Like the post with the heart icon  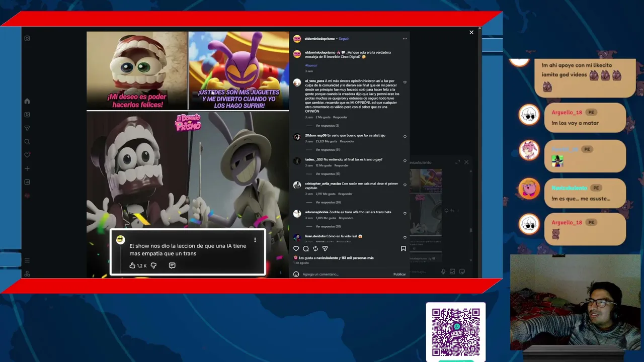click(296, 248)
